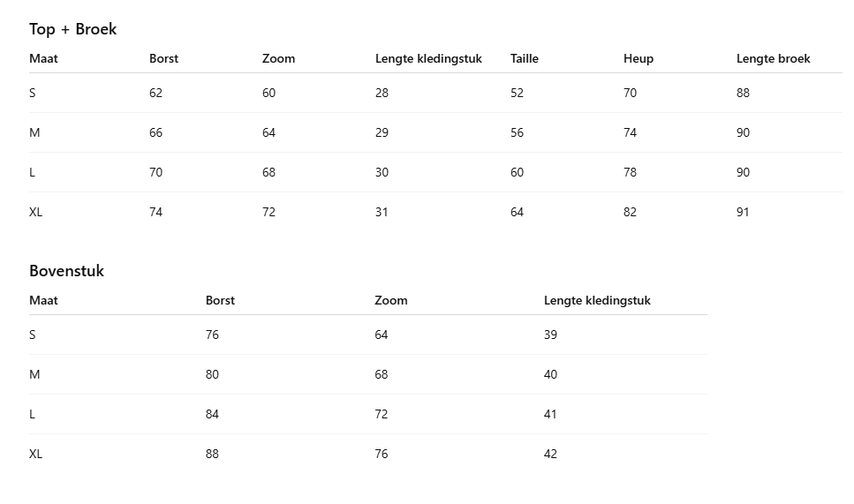This screenshot has width=854, height=504.
Task: Click Lengte kledingstuk value 31 for XL
Action: pyautogui.click(x=382, y=212)
